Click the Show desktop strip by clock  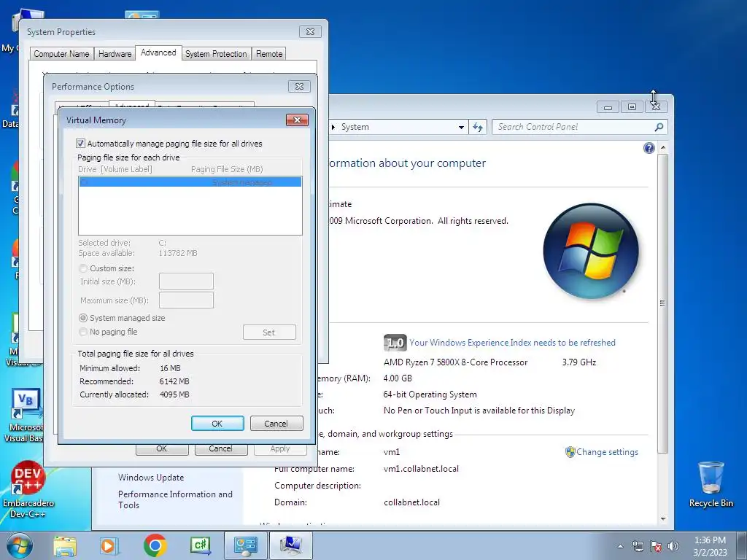743,545
